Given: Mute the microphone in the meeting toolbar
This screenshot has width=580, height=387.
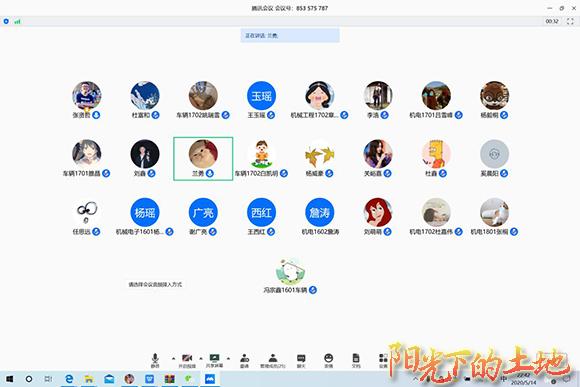Looking at the screenshot, I should pyautogui.click(x=155, y=360).
